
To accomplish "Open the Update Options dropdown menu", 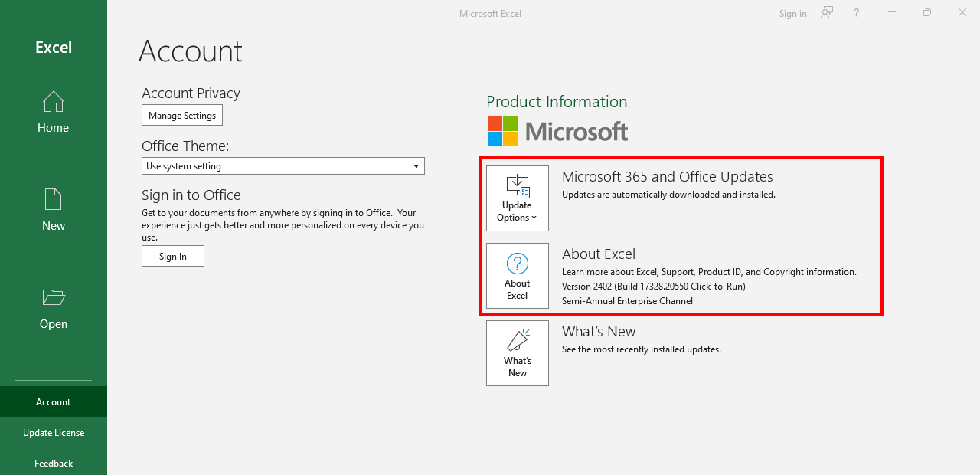I will [518, 211].
